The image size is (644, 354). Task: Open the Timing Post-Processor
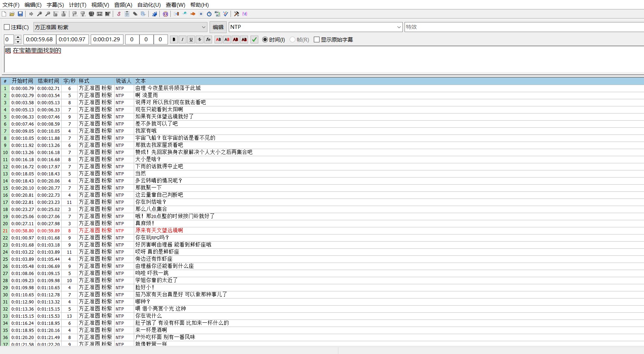209,14
